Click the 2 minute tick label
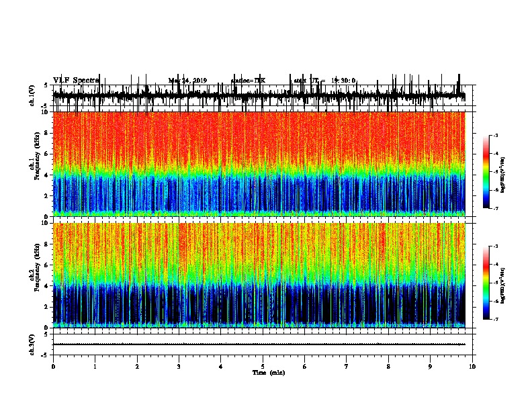This screenshot has width=532, height=411. coord(137,367)
